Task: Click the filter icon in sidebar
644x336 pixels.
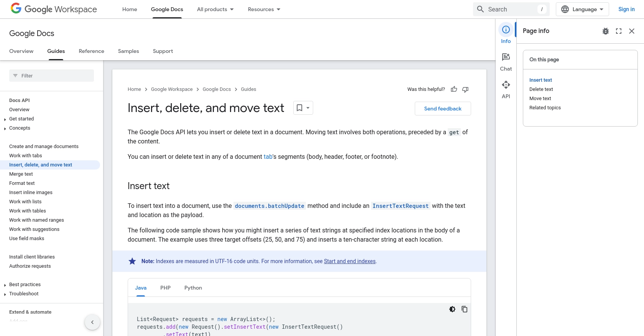Action: coord(15,76)
